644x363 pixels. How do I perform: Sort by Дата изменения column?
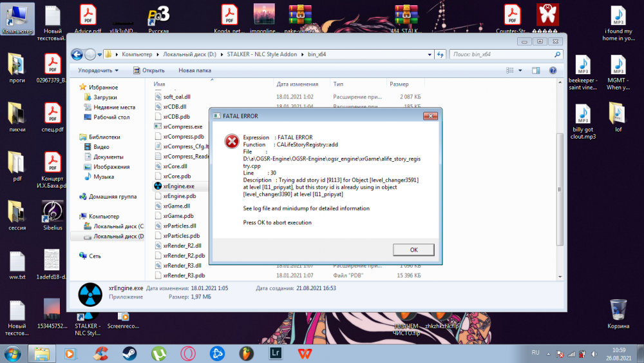[298, 84]
